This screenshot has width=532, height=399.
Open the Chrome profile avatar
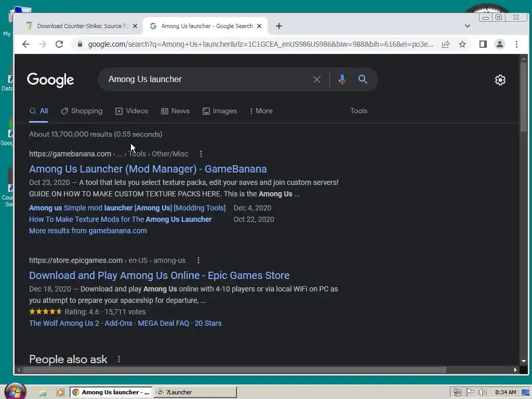tap(500, 44)
